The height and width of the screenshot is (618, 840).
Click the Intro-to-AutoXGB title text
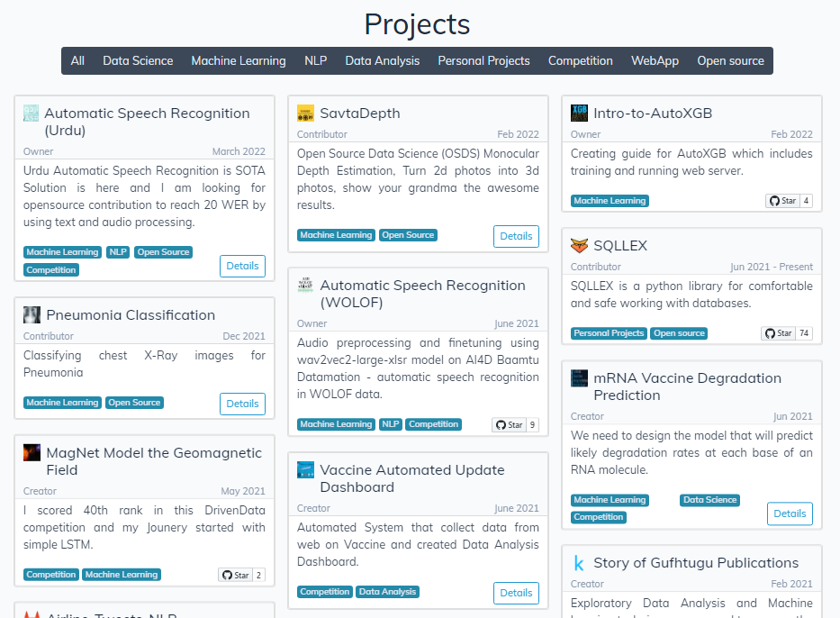pyautogui.click(x=653, y=114)
